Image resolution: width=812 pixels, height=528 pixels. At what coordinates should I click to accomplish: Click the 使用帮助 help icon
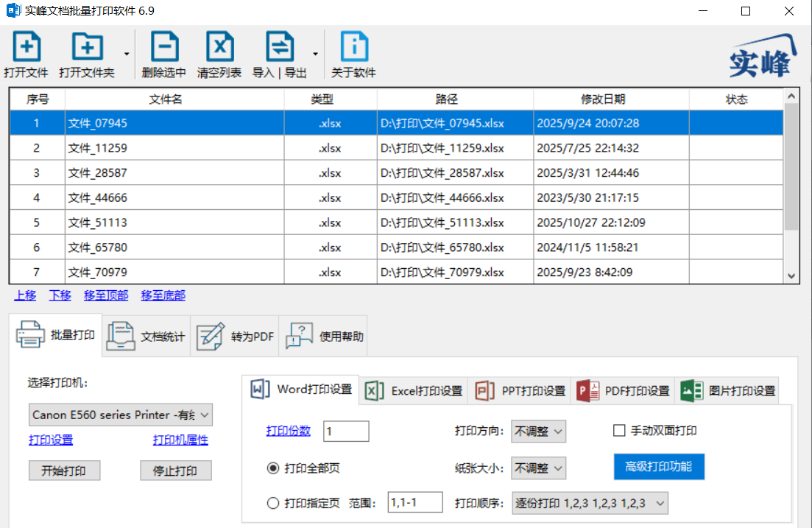(x=300, y=336)
